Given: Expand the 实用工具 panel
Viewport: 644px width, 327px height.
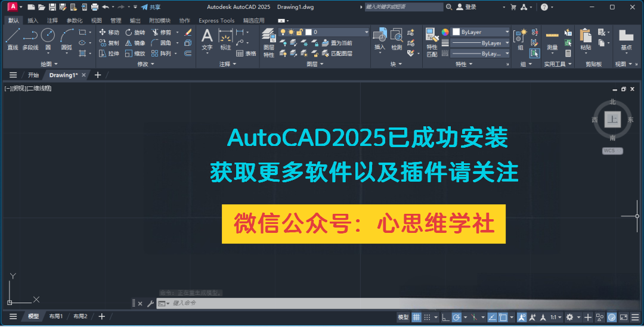Looking at the screenshot, I should click(x=558, y=64).
